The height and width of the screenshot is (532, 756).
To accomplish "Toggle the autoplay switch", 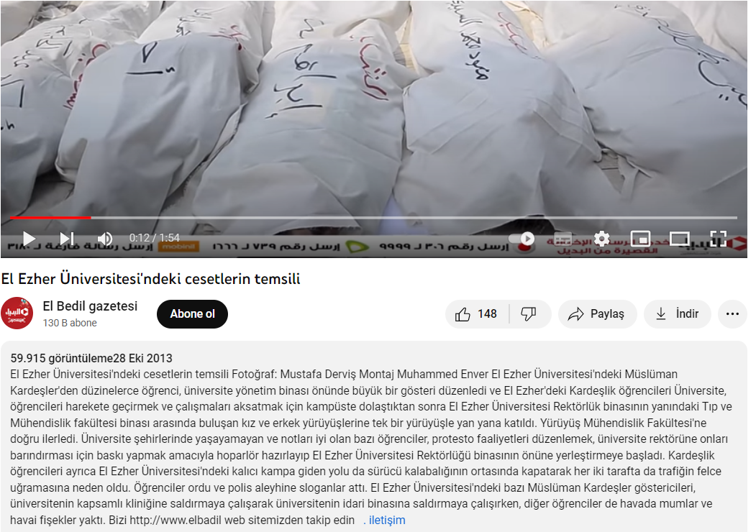I will (522, 239).
